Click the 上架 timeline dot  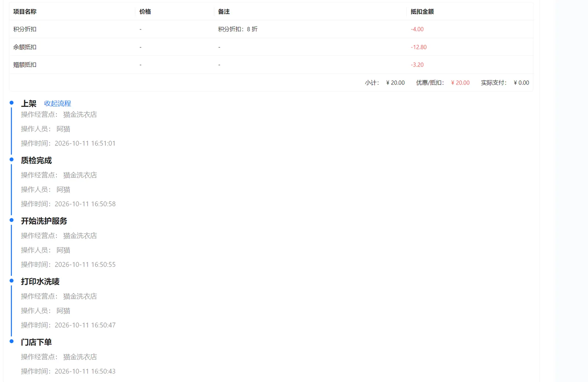[x=11, y=103]
